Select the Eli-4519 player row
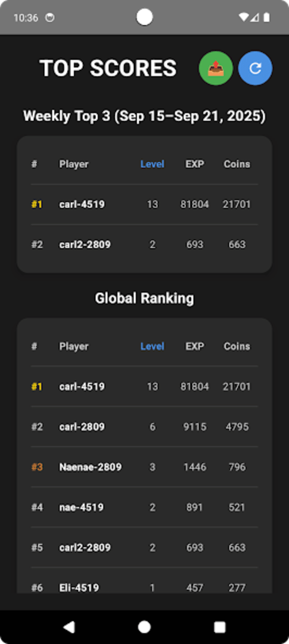 point(144,583)
